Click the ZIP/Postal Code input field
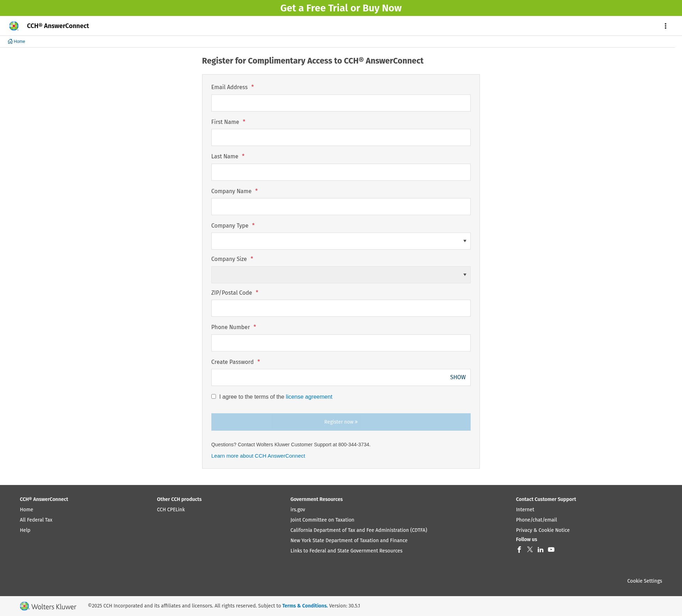The width and height of the screenshot is (682, 616). point(341,308)
